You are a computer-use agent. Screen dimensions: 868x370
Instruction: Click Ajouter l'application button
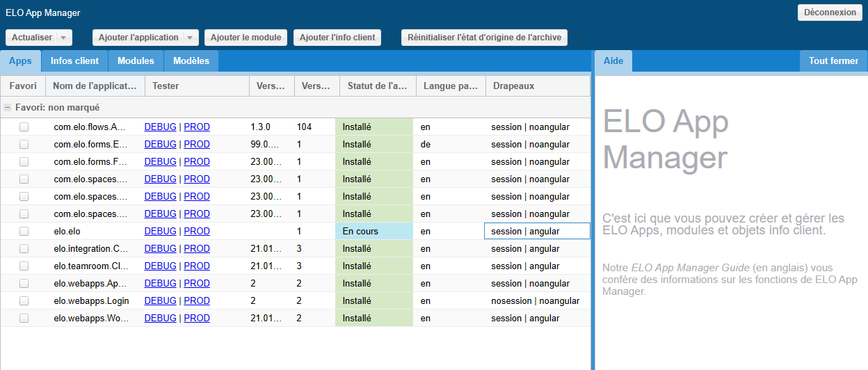pos(138,38)
